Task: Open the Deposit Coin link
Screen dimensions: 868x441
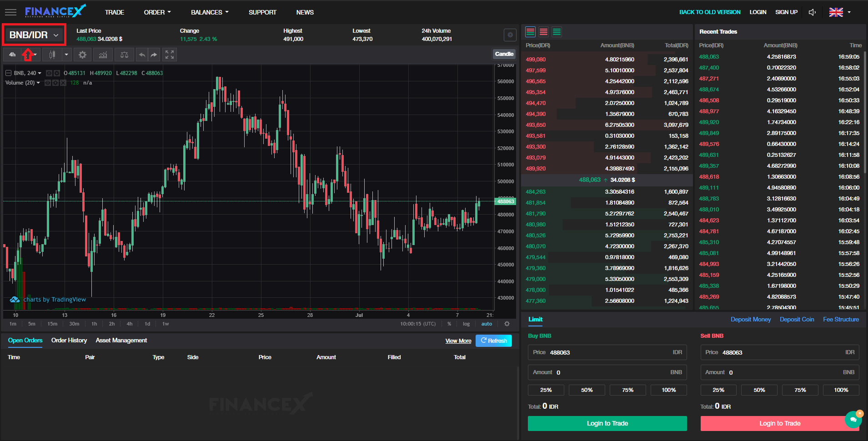Action: point(797,320)
